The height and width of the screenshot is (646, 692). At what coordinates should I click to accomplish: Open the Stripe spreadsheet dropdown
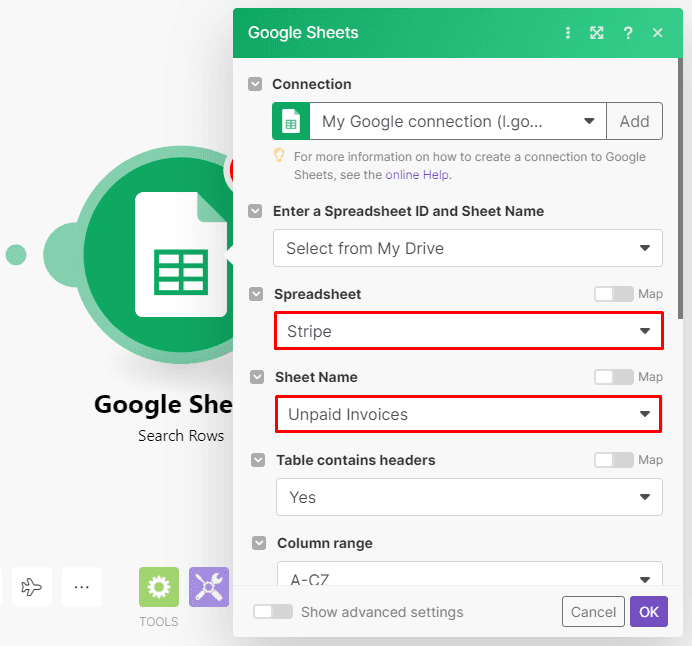point(468,331)
